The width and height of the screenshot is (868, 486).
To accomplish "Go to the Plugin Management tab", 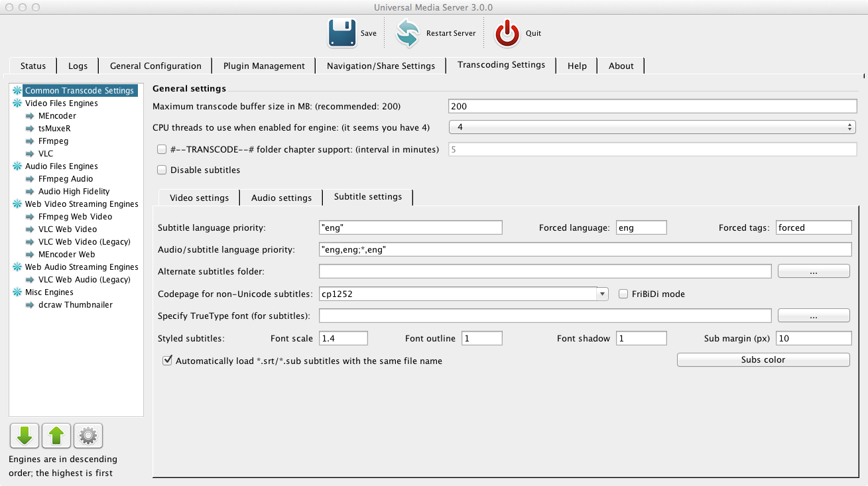I will click(264, 66).
